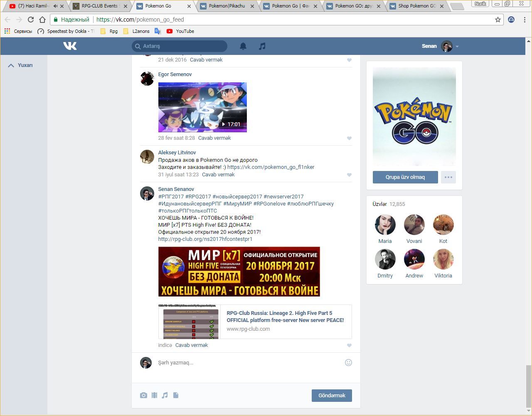
Task: Click hashtag #РПГ2017
Action: (x=171, y=197)
